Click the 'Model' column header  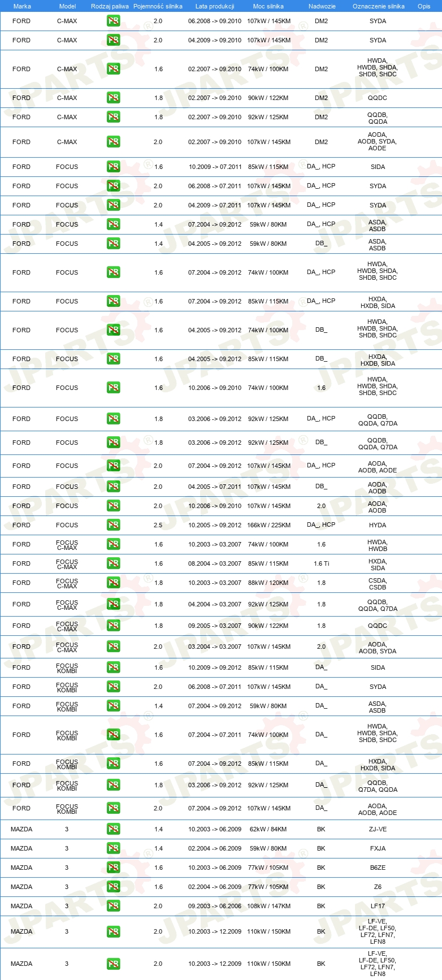click(67, 6)
